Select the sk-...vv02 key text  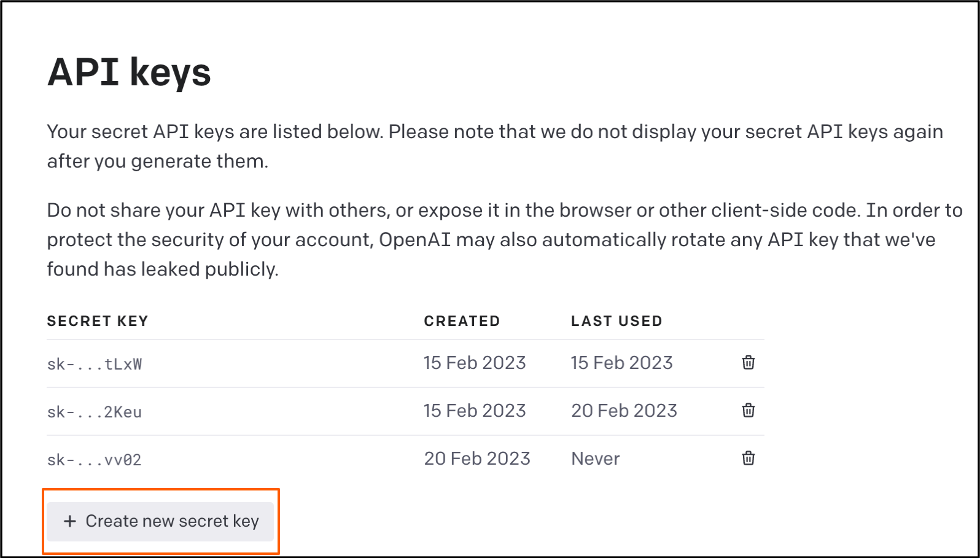95,460
